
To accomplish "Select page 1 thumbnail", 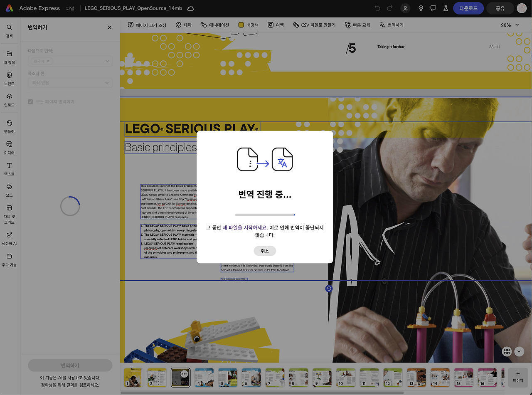I will click(x=133, y=378).
